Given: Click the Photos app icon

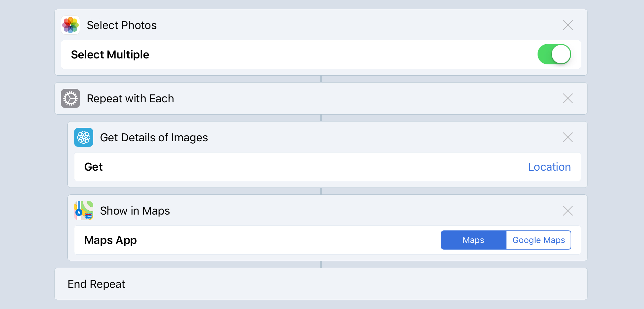Looking at the screenshot, I should [70, 25].
